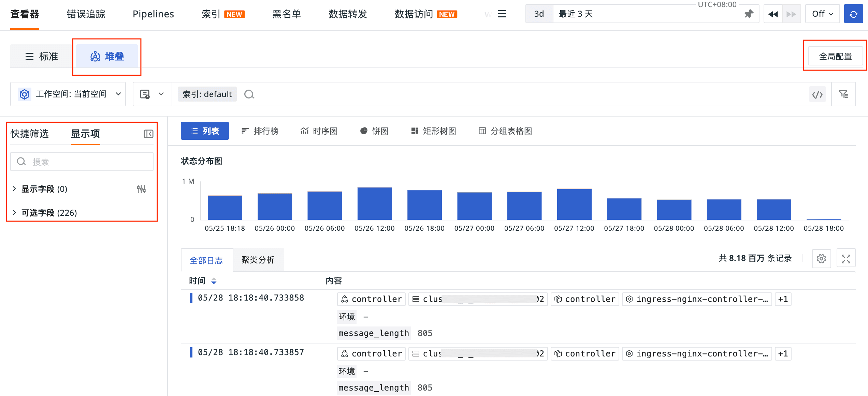868x396 pixels.
Task: Open log table gear settings icon
Action: point(821,259)
